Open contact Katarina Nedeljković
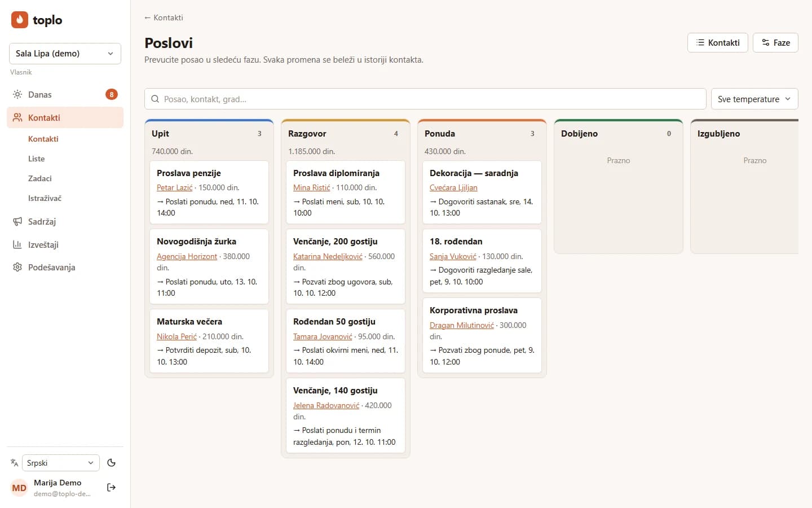The width and height of the screenshot is (812, 508). point(328,256)
